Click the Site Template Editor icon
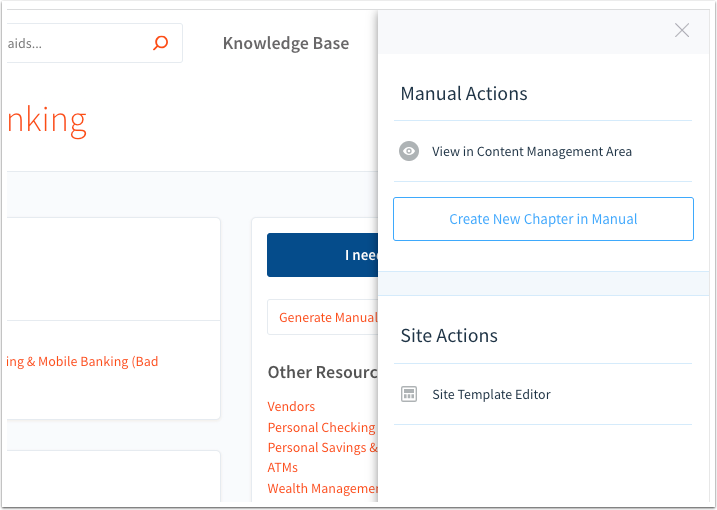This screenshot has width=717, height=510. (x=409, y=394)
